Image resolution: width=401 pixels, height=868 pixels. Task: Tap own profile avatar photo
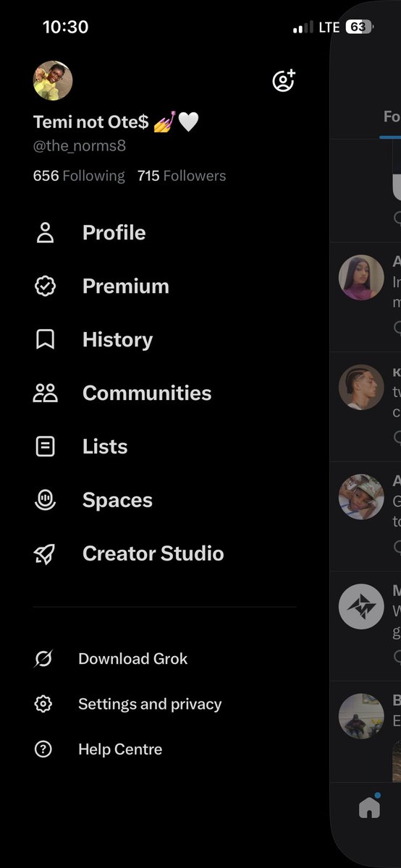click(x=53, y=80)
